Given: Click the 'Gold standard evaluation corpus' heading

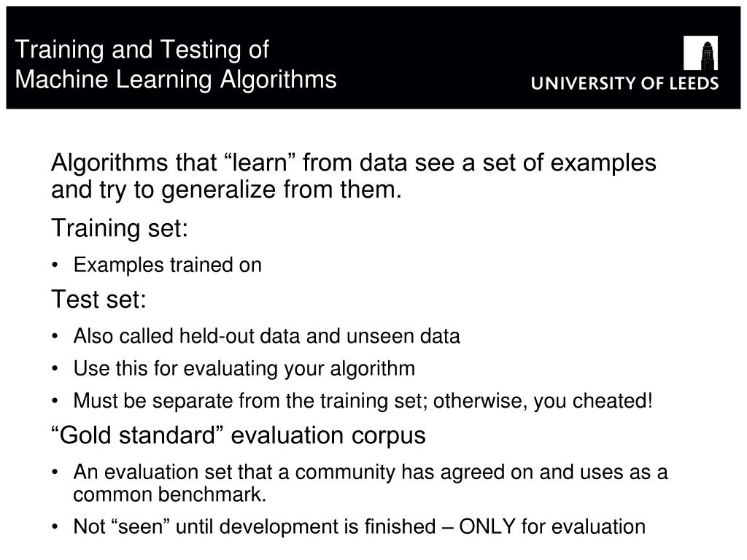Looking at the screenshot, I should pyautogui.click(x=239, y=436).
